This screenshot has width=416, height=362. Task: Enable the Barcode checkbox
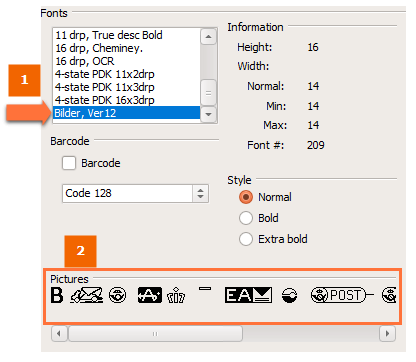coord(69,163)
